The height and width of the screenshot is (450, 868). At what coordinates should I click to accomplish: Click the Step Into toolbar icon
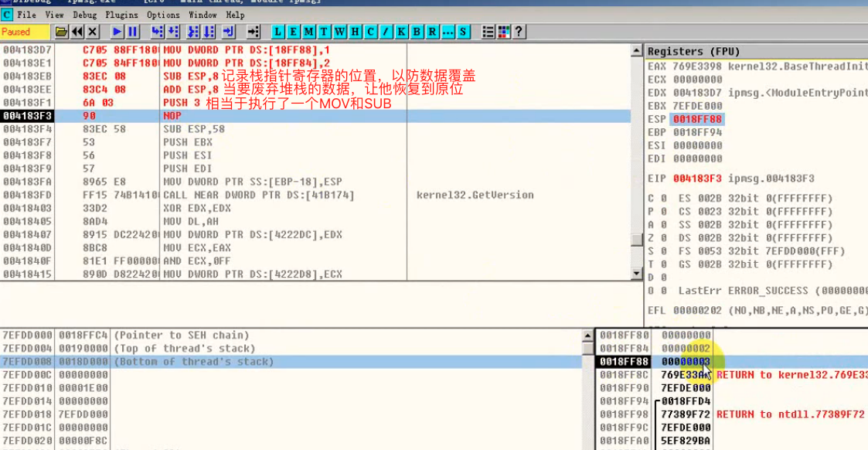coord(157,32)
